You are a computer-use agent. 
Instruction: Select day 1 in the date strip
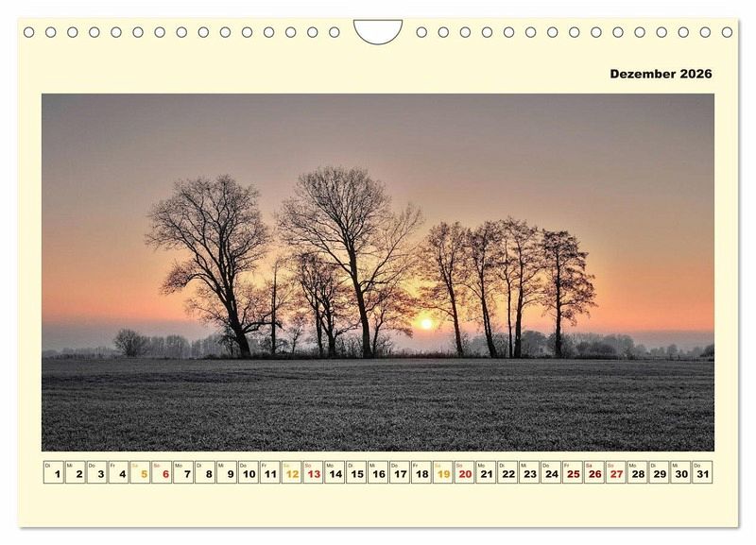point(54,472)
